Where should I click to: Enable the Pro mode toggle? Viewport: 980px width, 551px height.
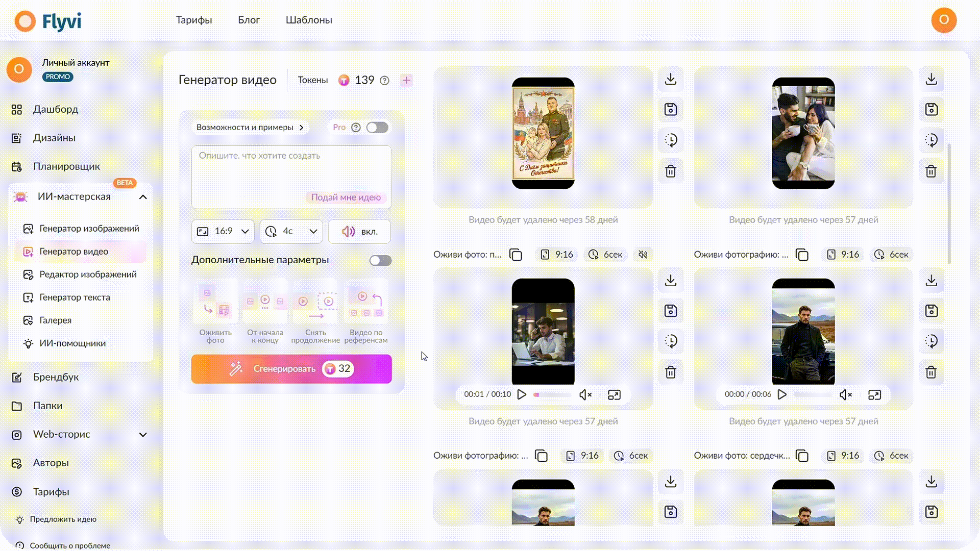378,128
